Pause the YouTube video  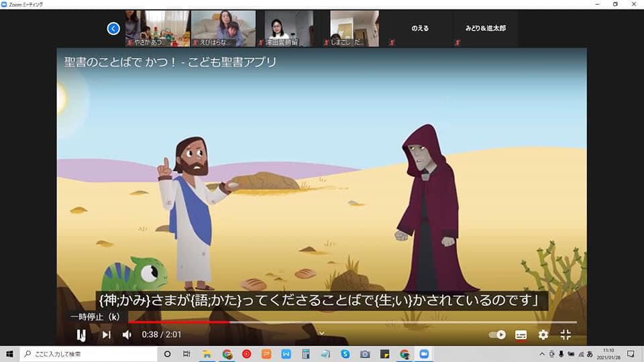[81, 335]
